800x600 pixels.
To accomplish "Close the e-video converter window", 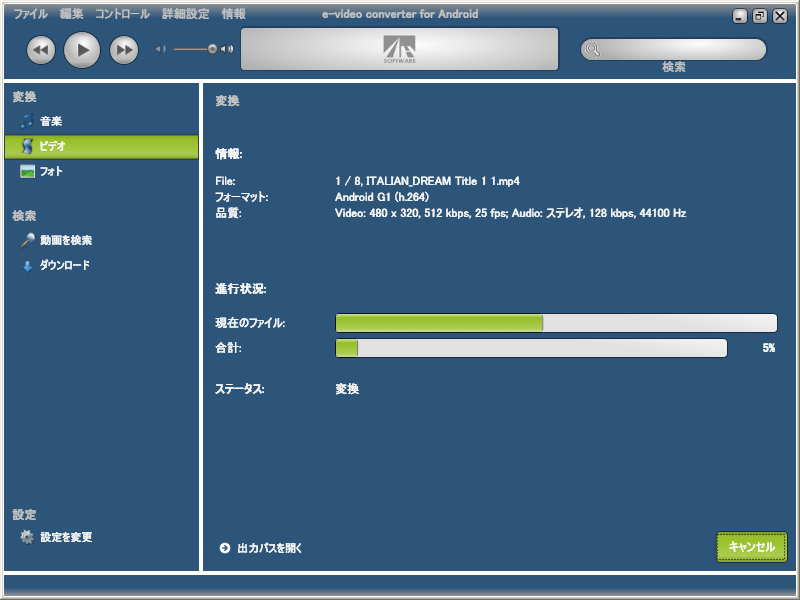I will (x=780, y=16).
